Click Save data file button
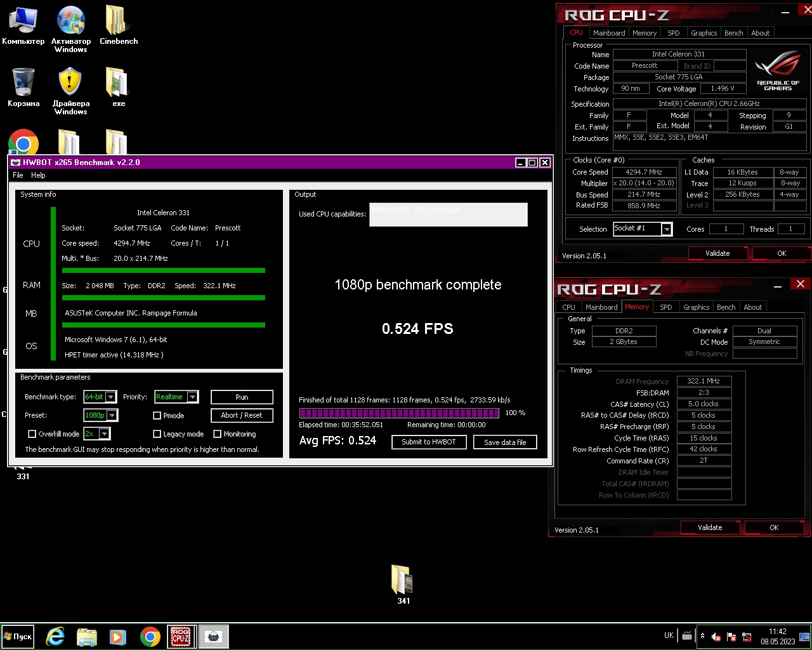 click(505, 442)
